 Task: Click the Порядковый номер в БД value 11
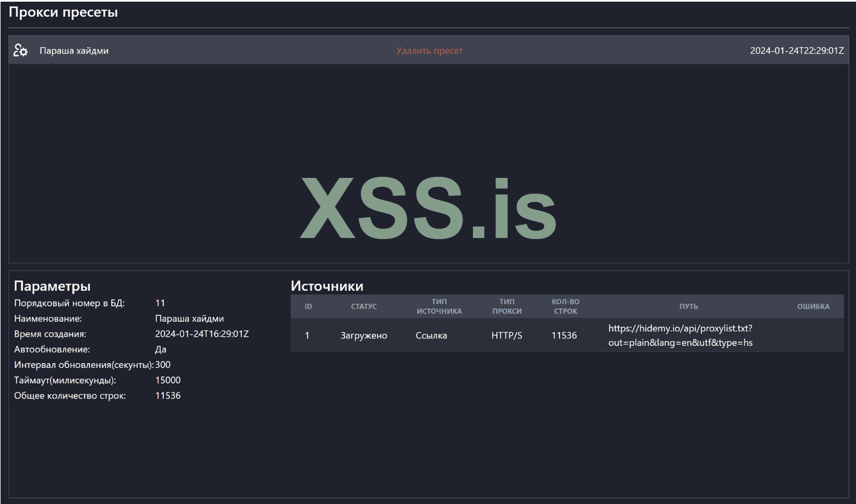(x=160, y=303)
